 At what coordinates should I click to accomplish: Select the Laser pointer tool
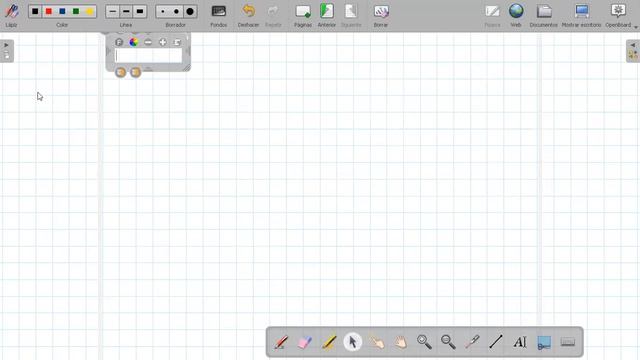472,342
